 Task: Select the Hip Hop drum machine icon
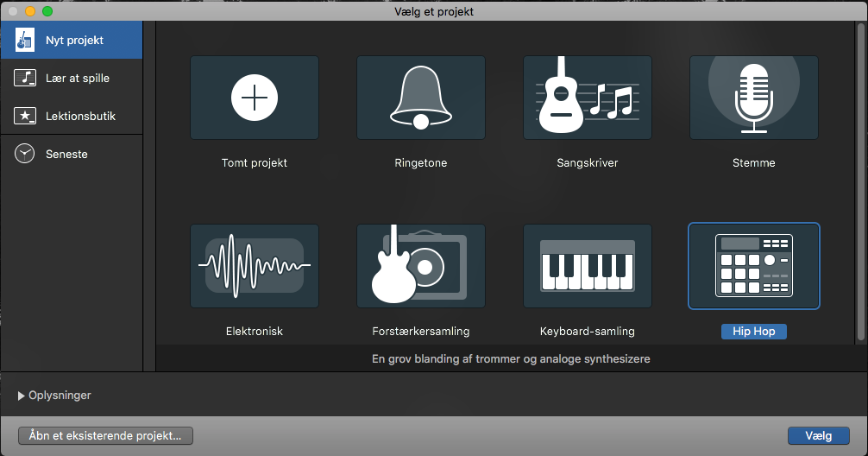click(753, 266)
